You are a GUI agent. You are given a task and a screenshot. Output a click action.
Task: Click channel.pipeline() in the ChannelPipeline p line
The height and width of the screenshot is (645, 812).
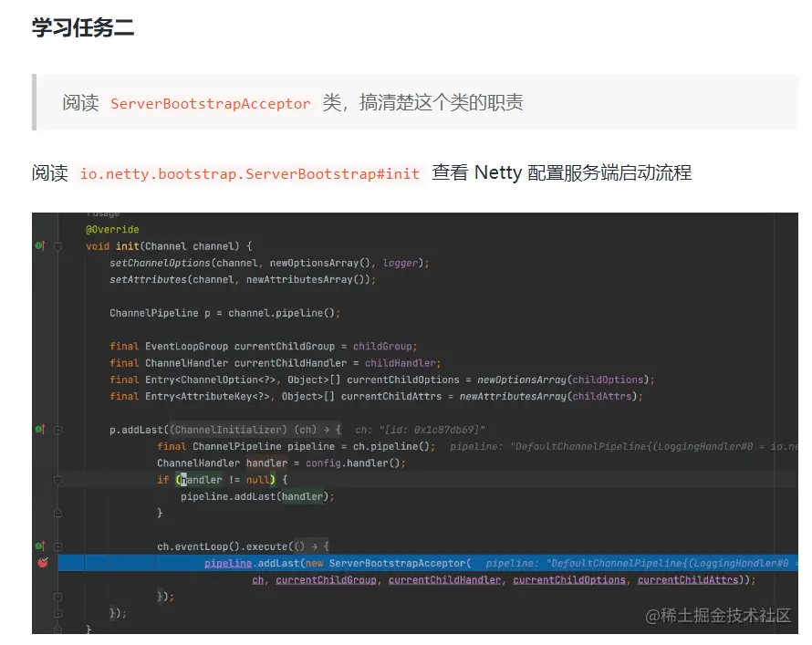(282, 313)
